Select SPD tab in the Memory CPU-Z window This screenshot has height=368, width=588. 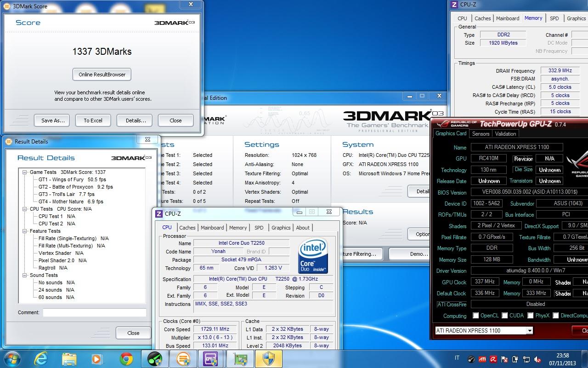tap(554, 18)
